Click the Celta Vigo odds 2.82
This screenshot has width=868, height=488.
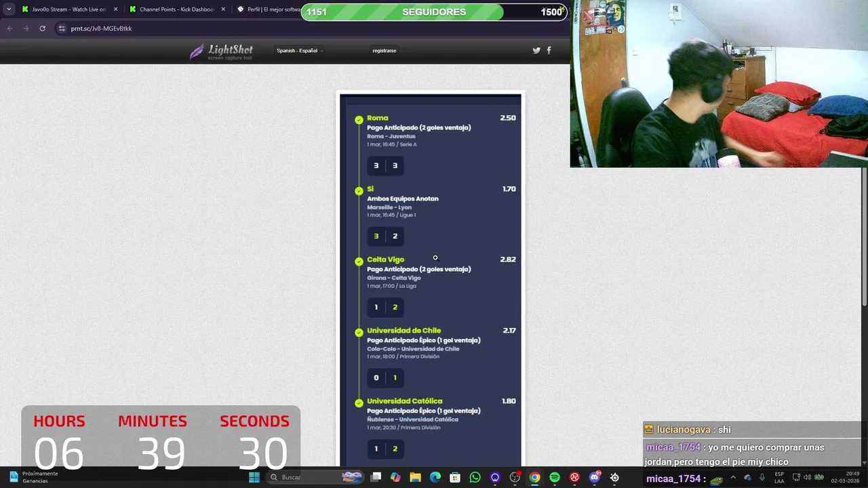coord(508,260)
